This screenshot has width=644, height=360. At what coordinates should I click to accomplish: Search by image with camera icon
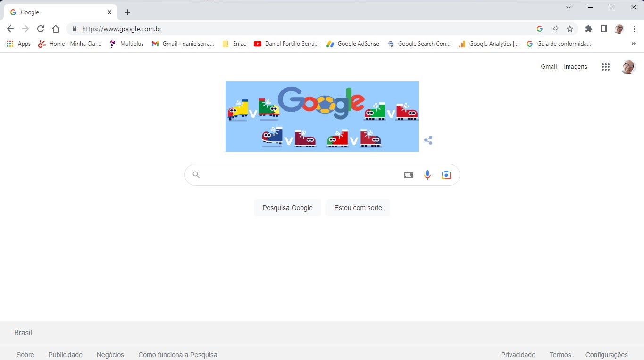pos(446,175)
